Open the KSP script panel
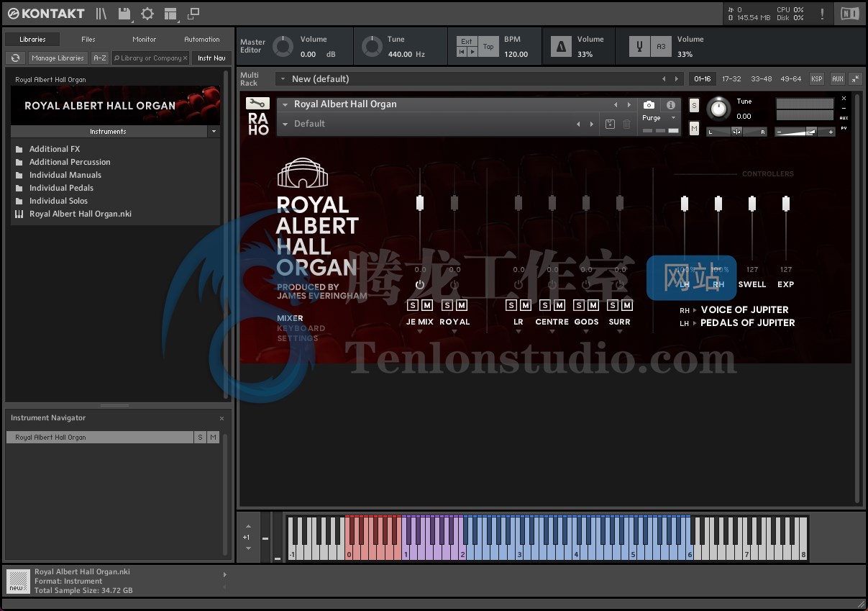Viewport: 868px width, 611px height. pos(817,79)
